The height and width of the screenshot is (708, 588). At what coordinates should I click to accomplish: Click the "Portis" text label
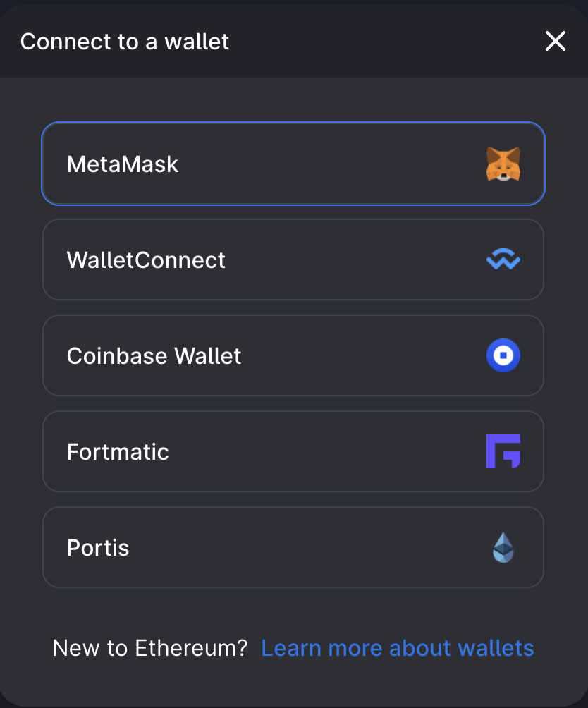point(98,548)
